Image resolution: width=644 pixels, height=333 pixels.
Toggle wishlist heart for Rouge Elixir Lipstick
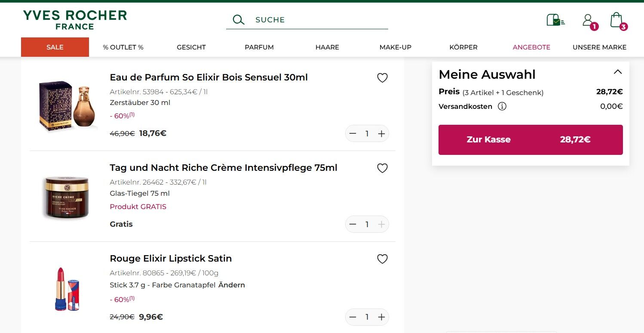382,259
